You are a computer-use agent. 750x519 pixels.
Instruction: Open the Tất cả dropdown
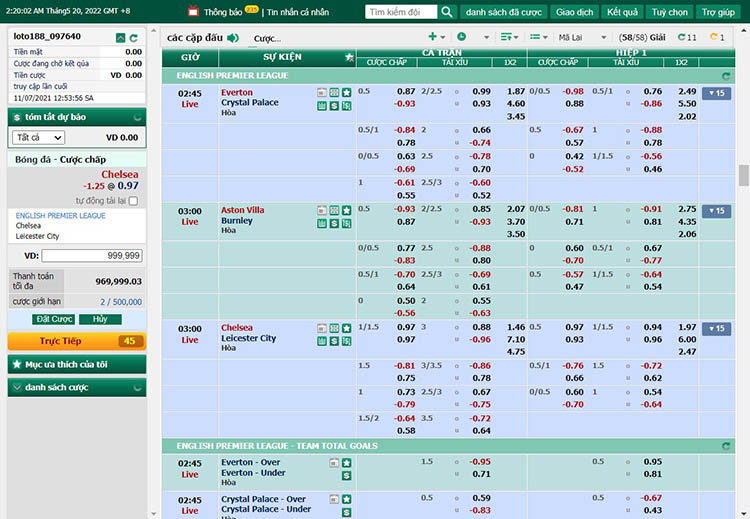37,137
